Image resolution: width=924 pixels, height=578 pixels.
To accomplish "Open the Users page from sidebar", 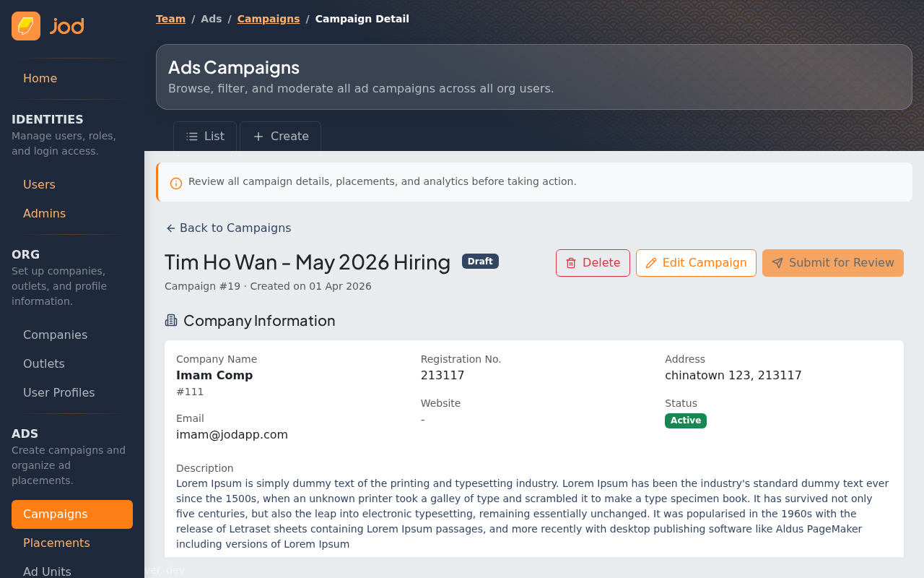I will [x=39, y=184].
